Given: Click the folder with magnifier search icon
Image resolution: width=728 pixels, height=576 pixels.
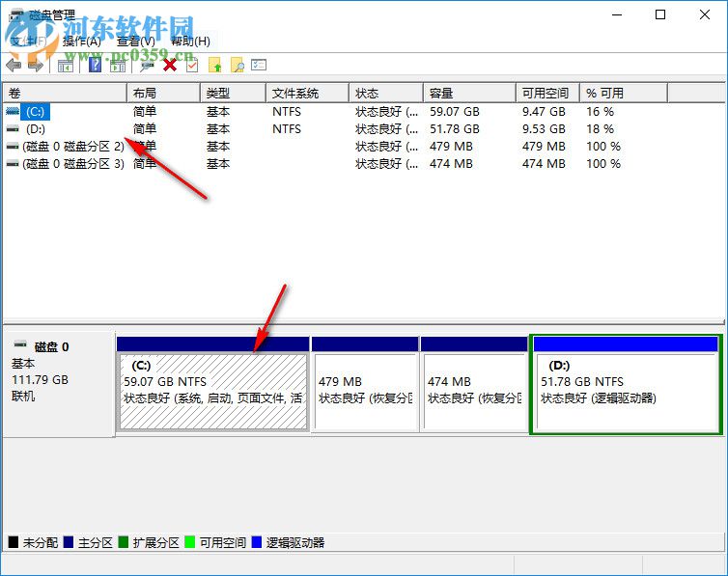Looking at the screenshot, I should [x=238, y=66].
